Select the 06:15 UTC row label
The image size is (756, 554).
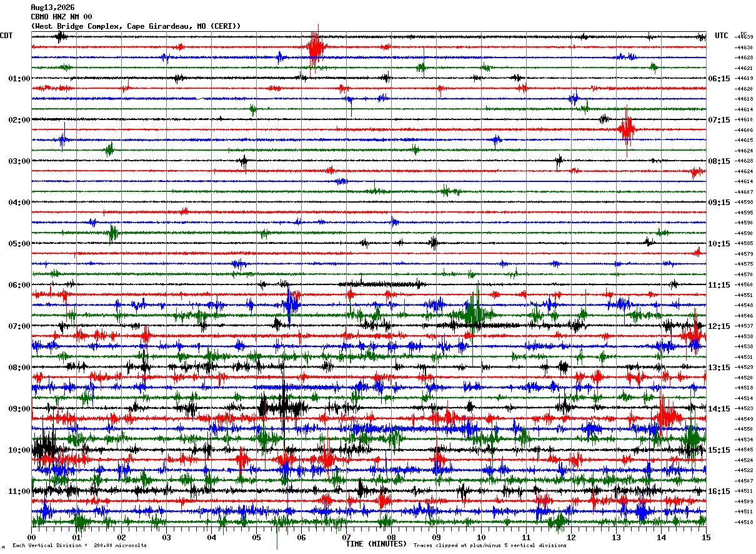tap(719, 79)
